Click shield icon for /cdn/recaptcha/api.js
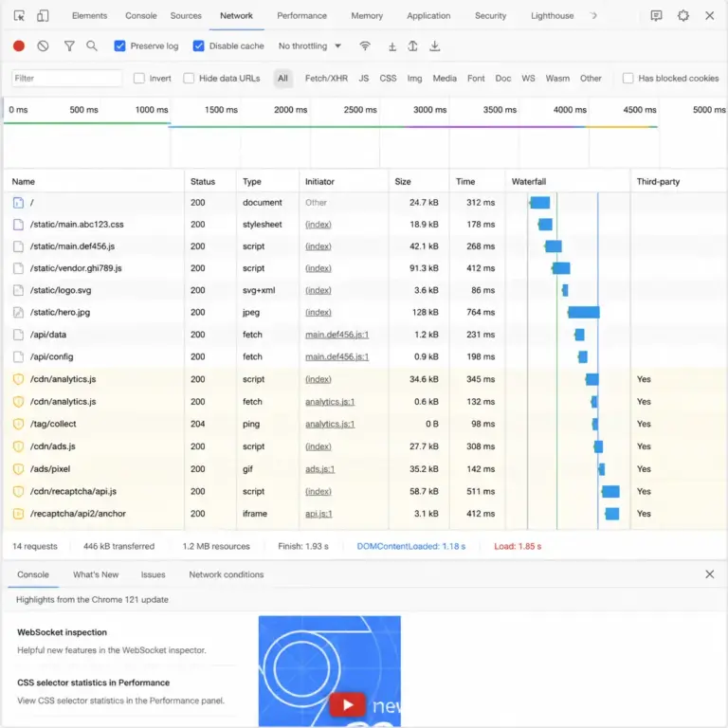Viewport: 728px width, 728px height. pyautogui.click(x=18, y=491)
